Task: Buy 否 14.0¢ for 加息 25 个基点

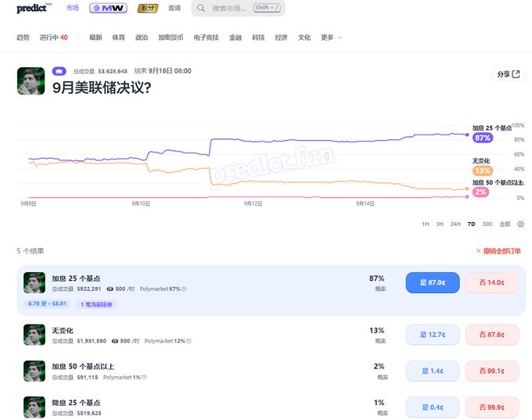Action: [x=492, y=282]
